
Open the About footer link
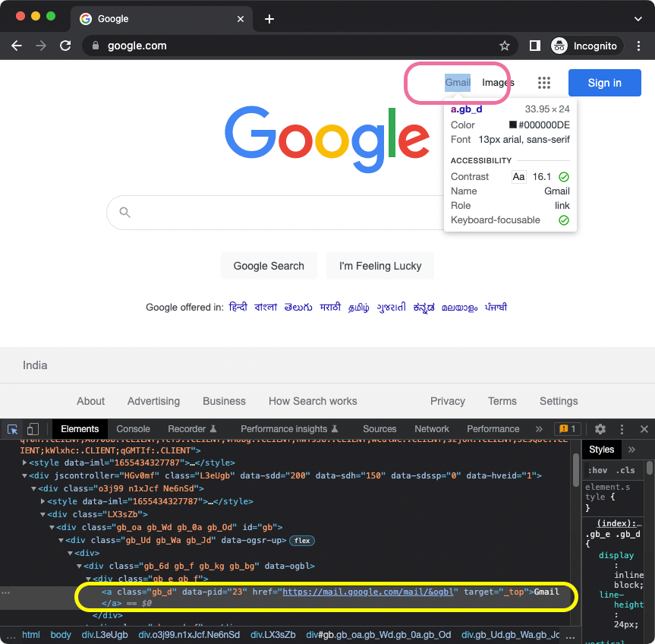(x=90, y=401)
